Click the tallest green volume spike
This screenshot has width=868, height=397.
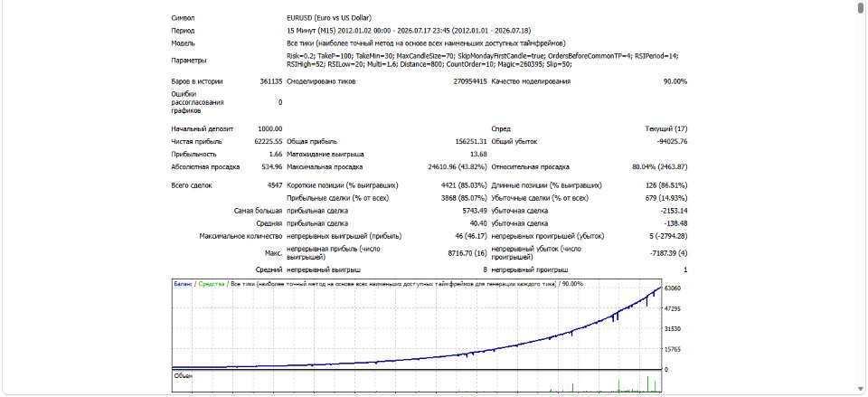click(x=647, y=384)
